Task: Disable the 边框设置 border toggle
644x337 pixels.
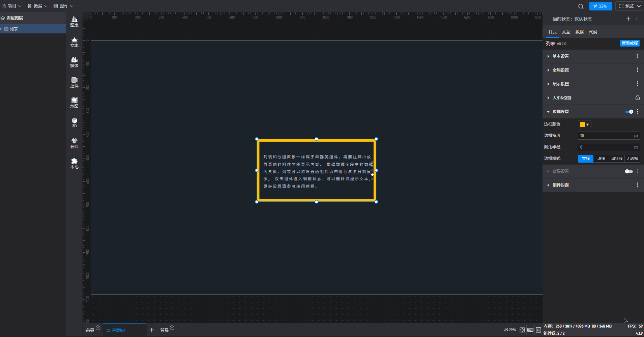Action: [629, 112]
